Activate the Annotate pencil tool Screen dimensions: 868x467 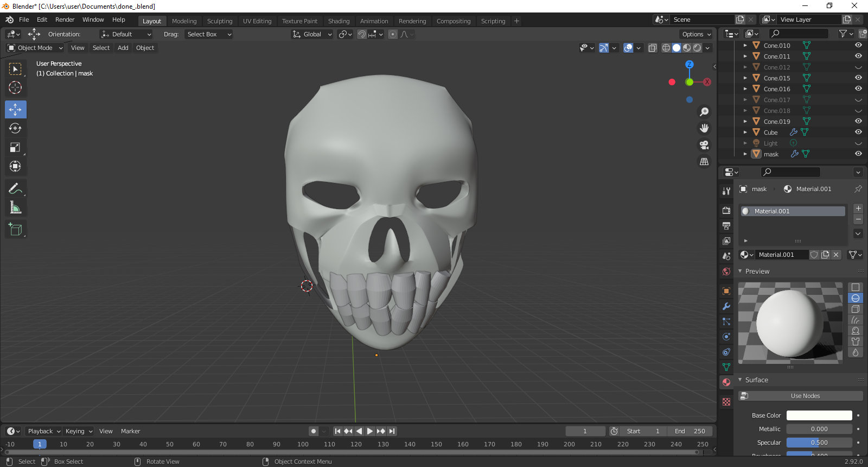[x=15, y=188]
